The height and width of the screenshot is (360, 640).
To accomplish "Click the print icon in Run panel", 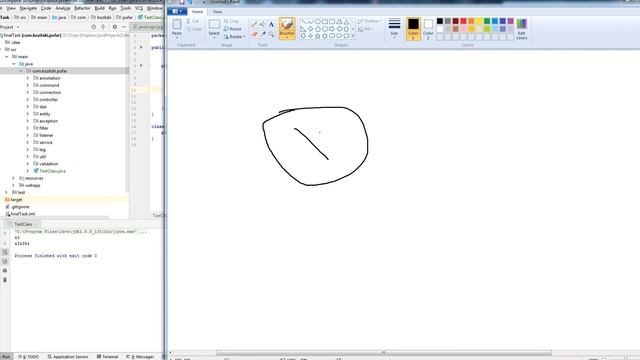I will 5,271.
